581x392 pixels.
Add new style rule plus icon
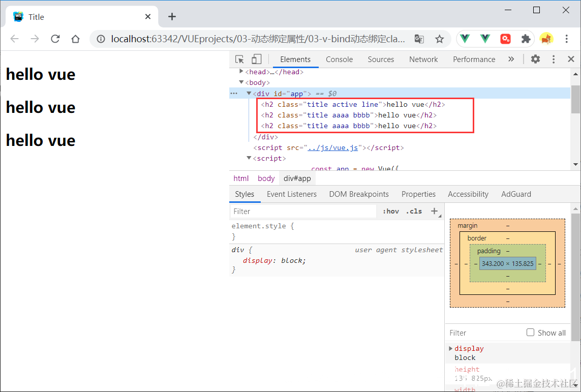[435, 211]
